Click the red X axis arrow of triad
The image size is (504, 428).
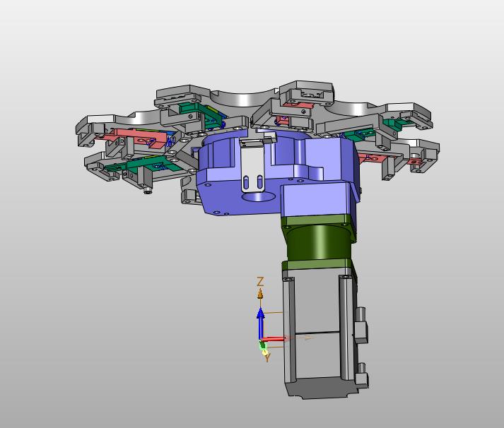(274, 339)
